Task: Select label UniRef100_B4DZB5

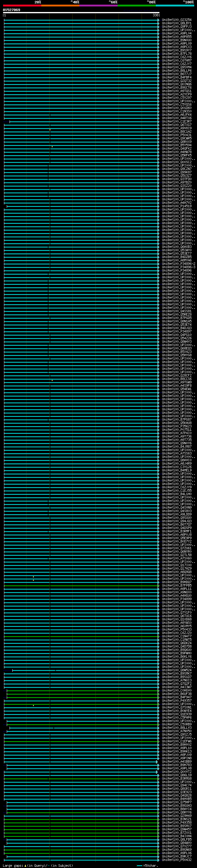Action: [x=177, y=257]
